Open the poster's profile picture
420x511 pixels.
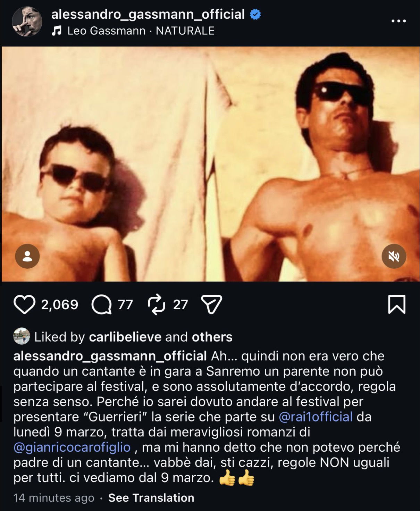click(27, 22)
